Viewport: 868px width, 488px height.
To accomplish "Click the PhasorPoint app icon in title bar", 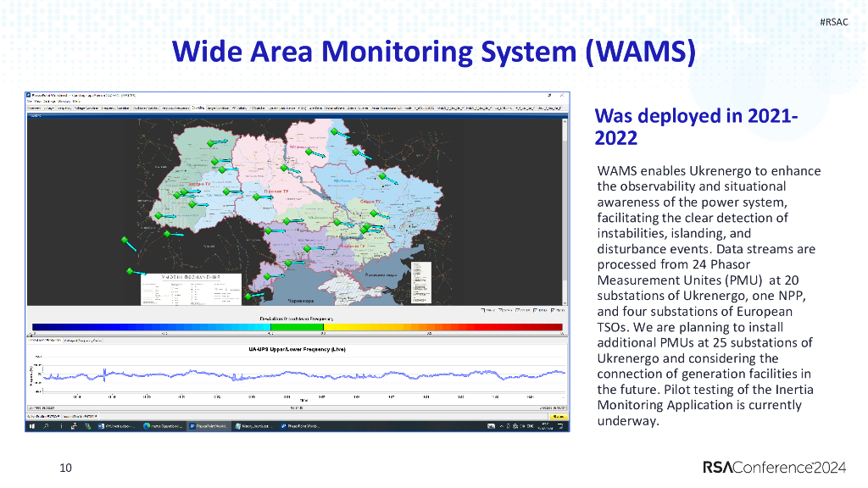I will [x=30, y=95].
